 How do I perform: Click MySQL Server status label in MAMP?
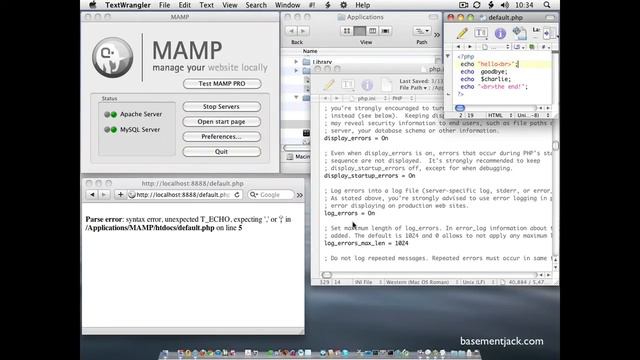140,130
